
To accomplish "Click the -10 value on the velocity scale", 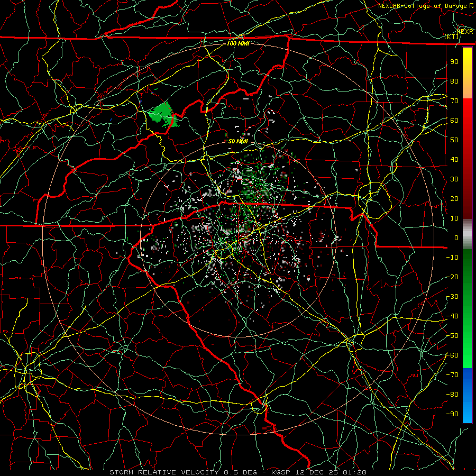I will tap(452, 257).
